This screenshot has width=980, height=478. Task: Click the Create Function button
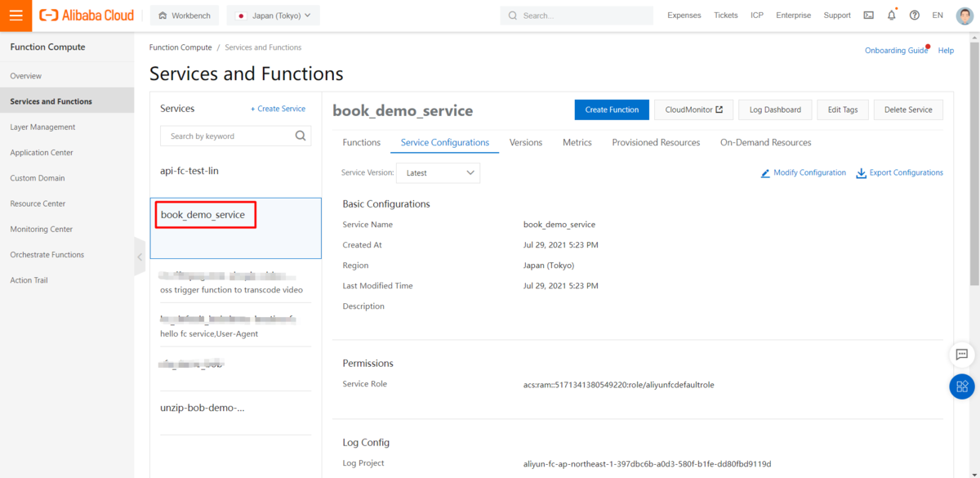(612, 109)
